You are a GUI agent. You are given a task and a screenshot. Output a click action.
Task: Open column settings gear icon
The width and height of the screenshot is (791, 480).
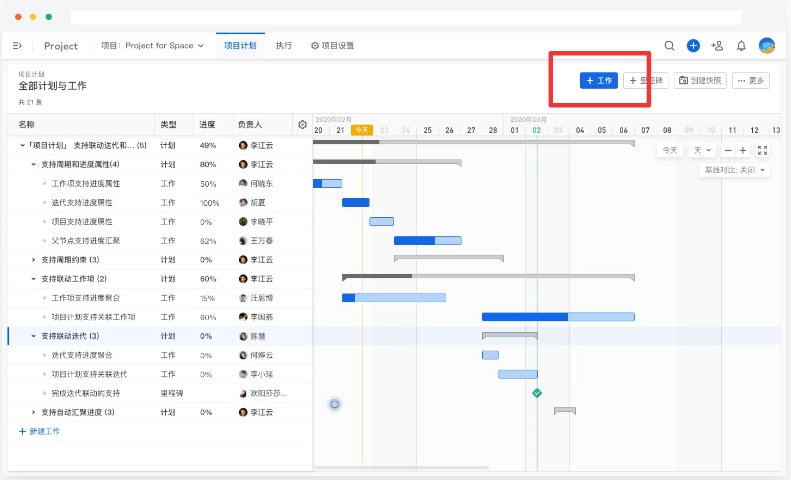[302, 125]
